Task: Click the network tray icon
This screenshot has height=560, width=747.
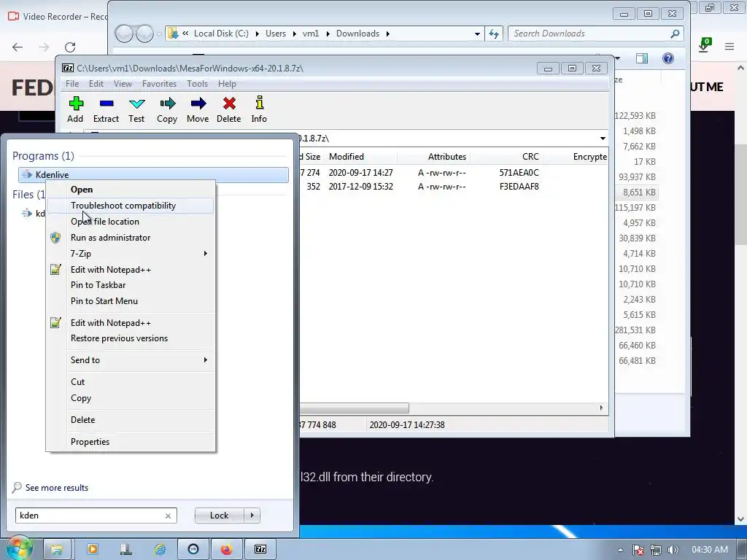Action: [x=656, y=550]
